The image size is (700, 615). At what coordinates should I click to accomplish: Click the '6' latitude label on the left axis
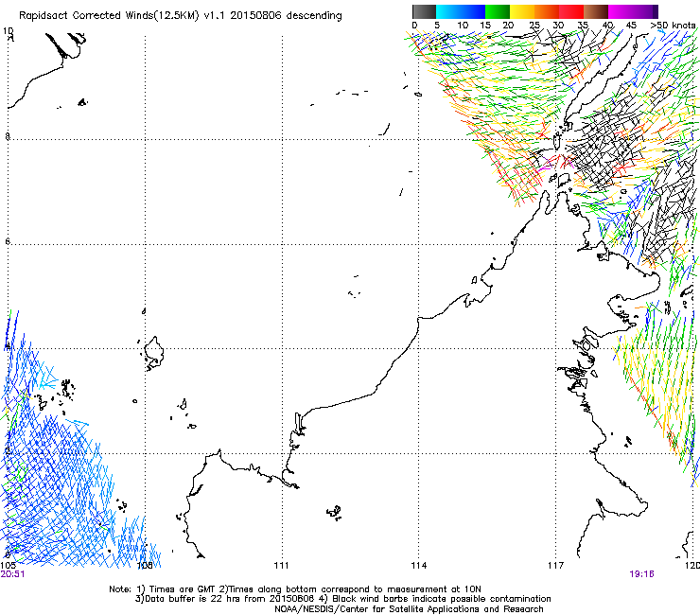point(8,241)
